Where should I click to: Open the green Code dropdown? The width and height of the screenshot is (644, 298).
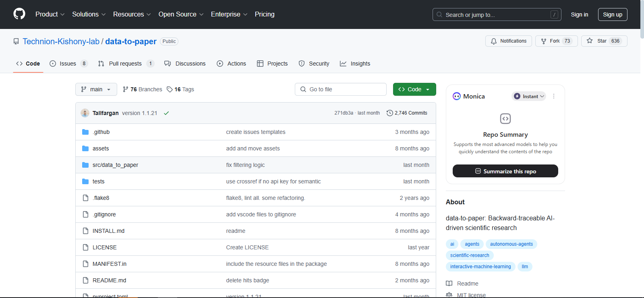point(414,89)
